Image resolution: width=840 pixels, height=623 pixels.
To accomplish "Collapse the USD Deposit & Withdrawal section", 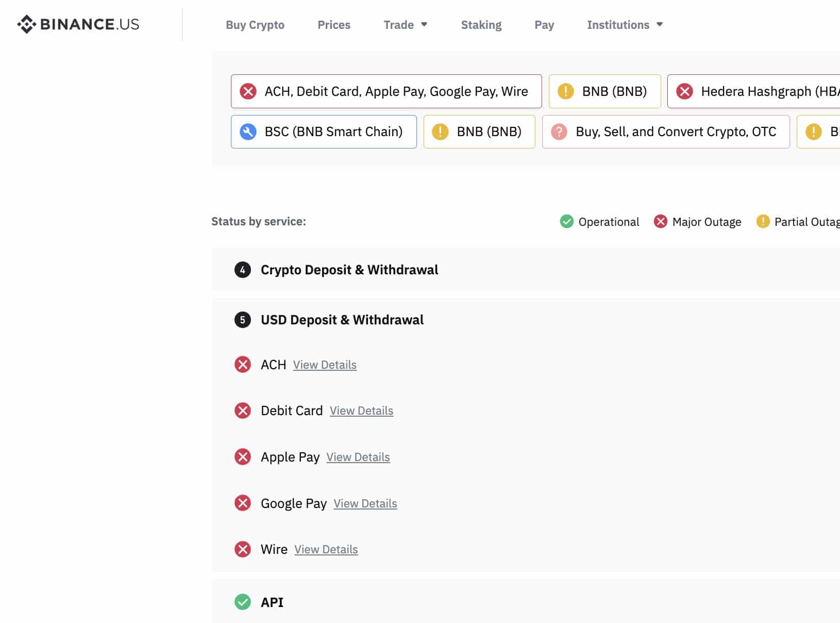I will pyautogui.click(x=342, y=320).
